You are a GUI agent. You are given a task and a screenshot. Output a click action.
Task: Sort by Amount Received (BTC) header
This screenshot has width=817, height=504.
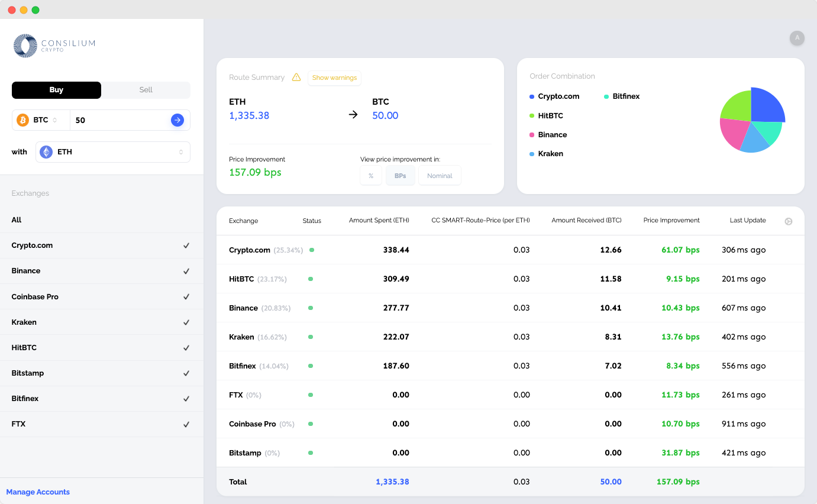(586, 221)
